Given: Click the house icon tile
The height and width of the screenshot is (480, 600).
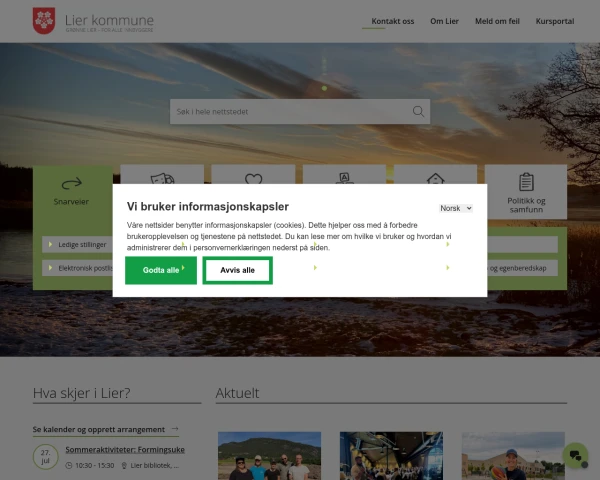Looking at the screenshot, I should (435, 175).
